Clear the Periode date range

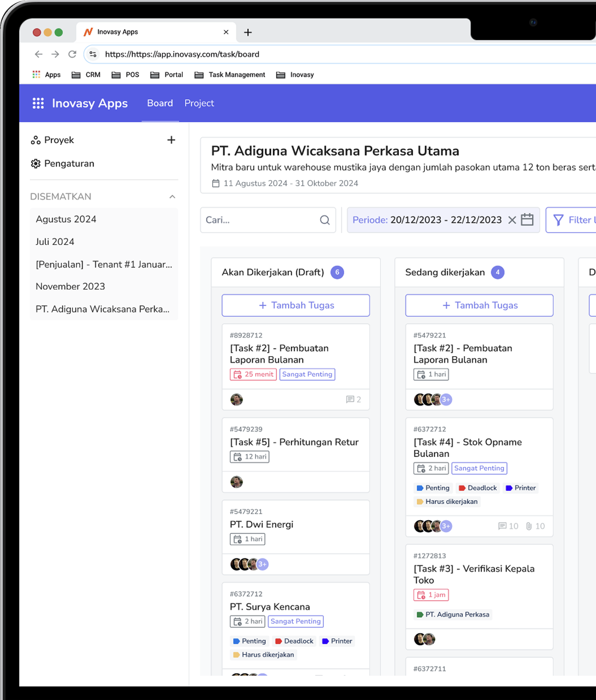click(x=512, y=220)
